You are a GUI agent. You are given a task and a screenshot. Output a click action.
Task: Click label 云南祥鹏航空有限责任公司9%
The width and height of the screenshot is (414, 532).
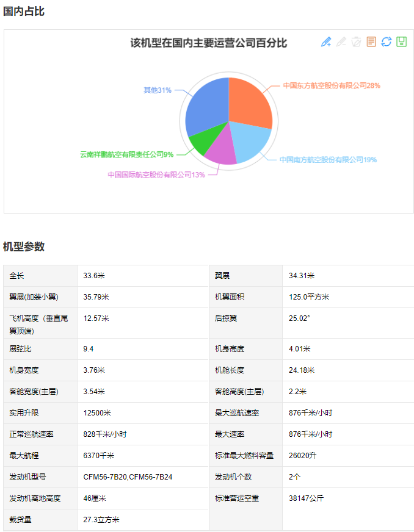click(126, 154)
